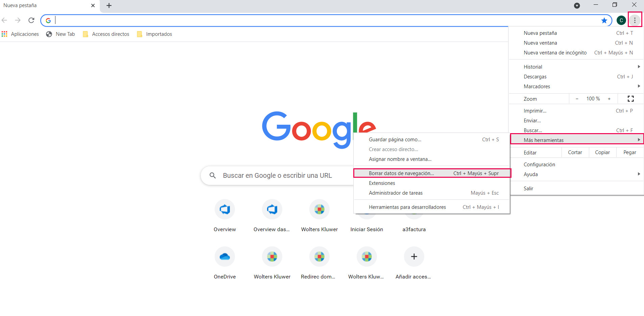Toggle fullscreen icon in Zoom row
Screen dimensions: 644x316
[630, 99]
